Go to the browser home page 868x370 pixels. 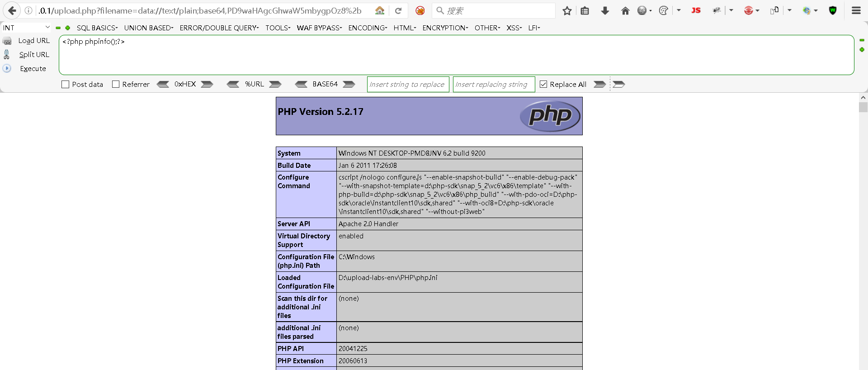(x=625, y=10)
